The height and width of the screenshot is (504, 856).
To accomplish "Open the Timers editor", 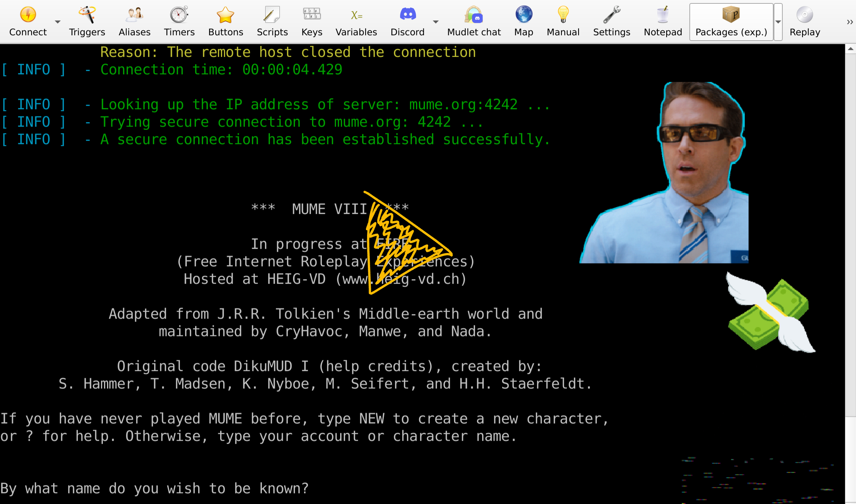I will (179, 22).
